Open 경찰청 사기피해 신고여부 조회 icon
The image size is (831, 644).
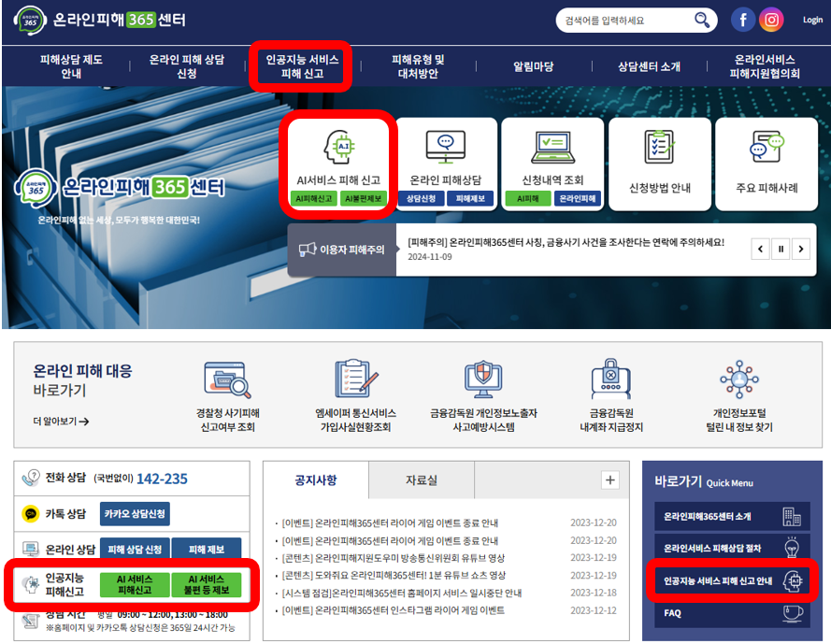(226, 379)
